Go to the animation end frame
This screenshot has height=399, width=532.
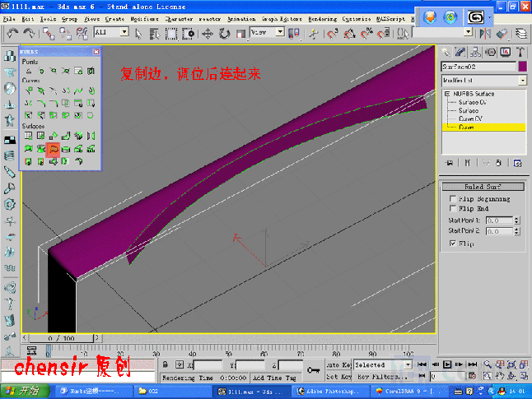[x=472, y=364]
